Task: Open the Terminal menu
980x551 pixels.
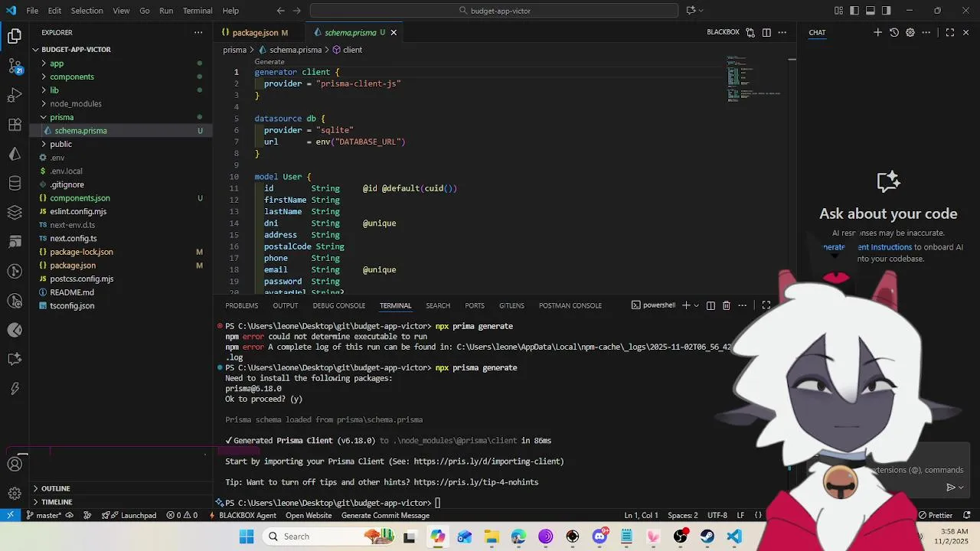Action: click(198, 11)
